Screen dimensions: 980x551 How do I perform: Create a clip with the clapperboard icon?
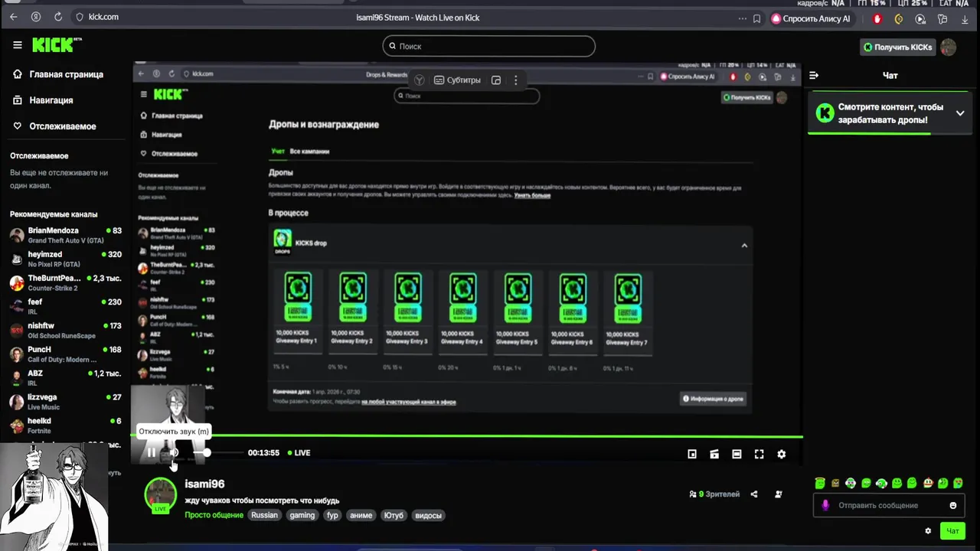point(714,454)
